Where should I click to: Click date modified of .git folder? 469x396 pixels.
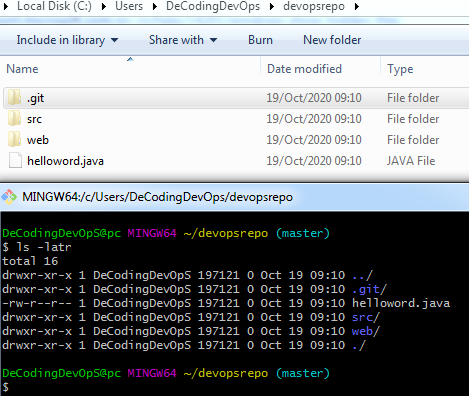tap(314, 98)
